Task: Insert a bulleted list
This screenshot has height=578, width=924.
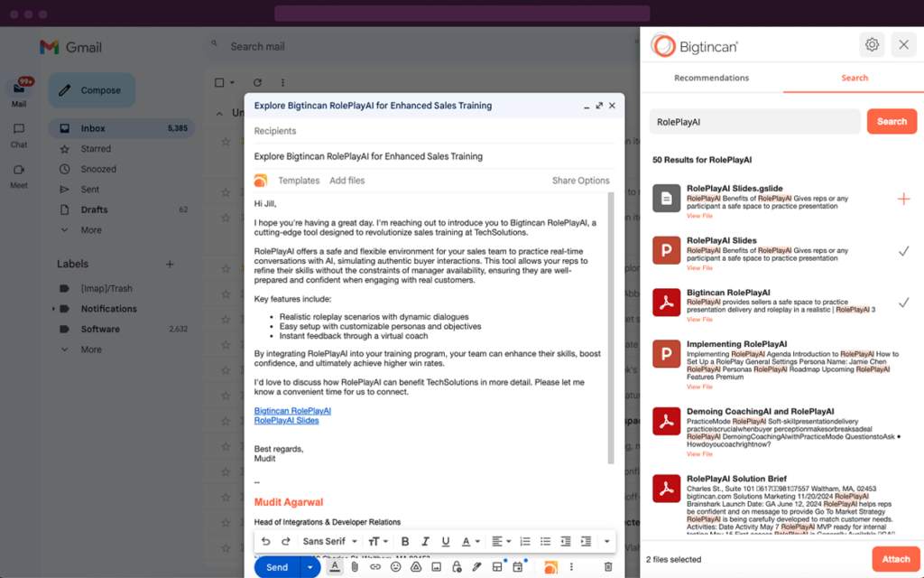Action: (x=545, y=541)
